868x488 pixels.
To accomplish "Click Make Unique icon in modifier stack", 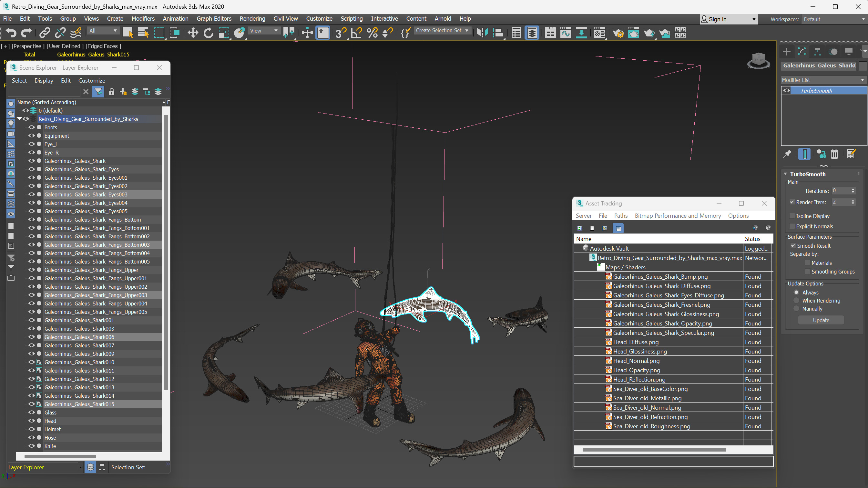I will point(821,154).
